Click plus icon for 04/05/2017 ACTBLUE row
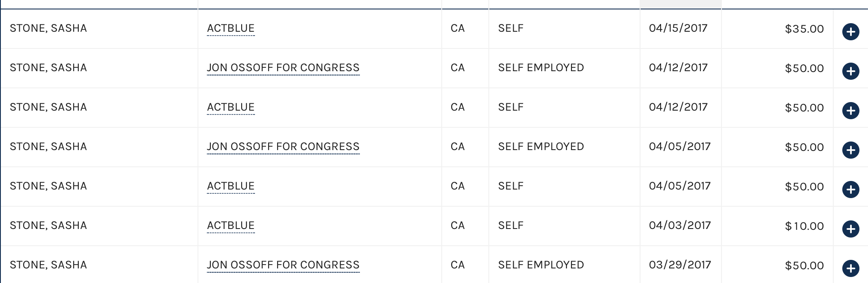 (850, 190)
